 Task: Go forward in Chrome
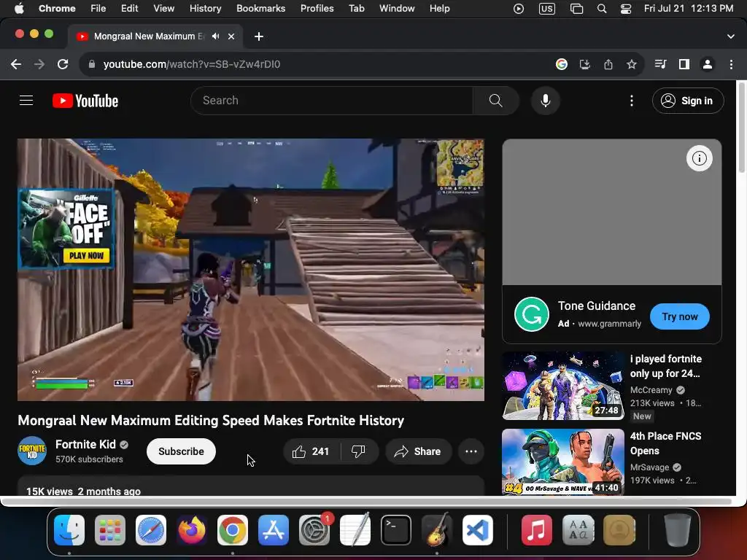click(39, 64)
